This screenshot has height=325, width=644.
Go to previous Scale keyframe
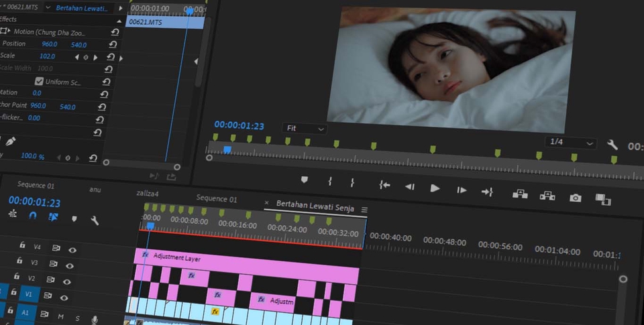coord(76,57)
